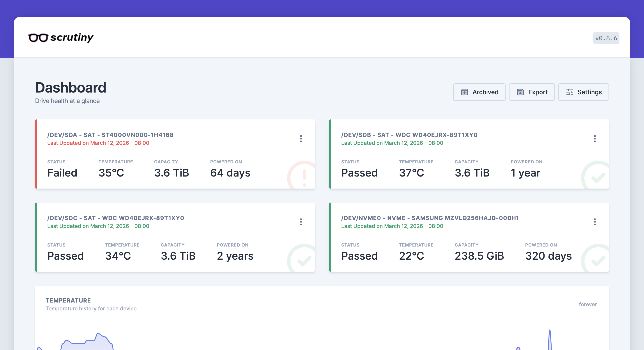The height and width of the screenshot is (350, 644).
Task: Click the floppy disk icon in Export button
Action: [x=520, y=92]
